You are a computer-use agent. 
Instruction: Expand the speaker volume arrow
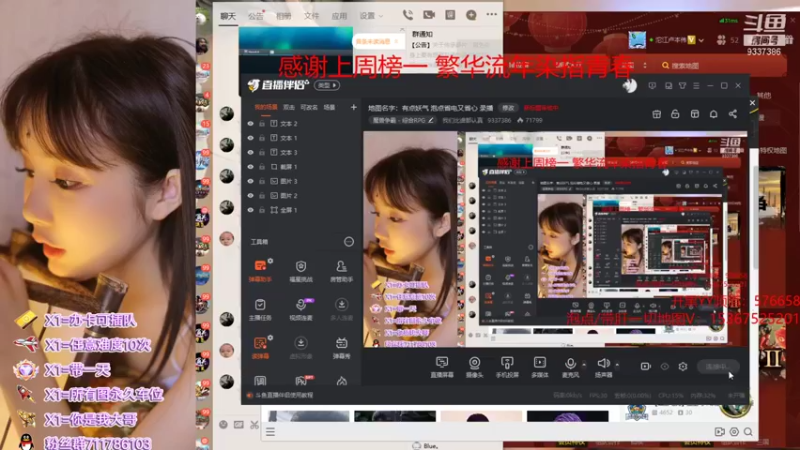(x=617, y=364)
